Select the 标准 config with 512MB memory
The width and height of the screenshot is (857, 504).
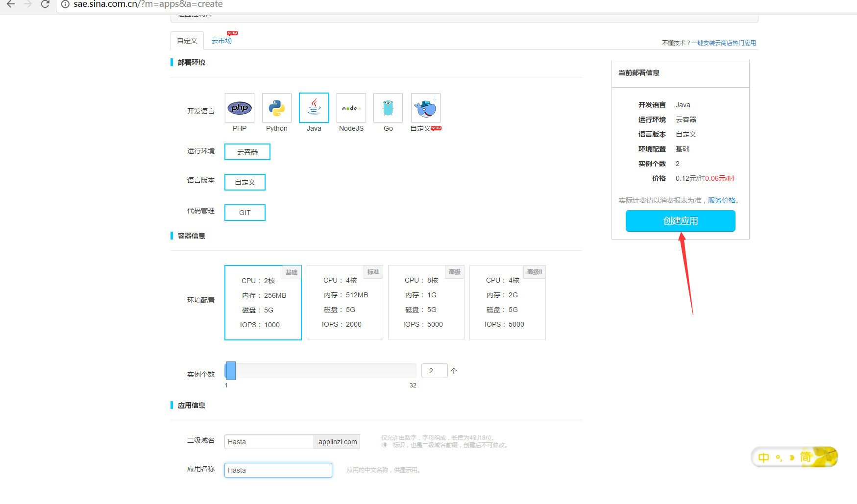tap(345, 302)
